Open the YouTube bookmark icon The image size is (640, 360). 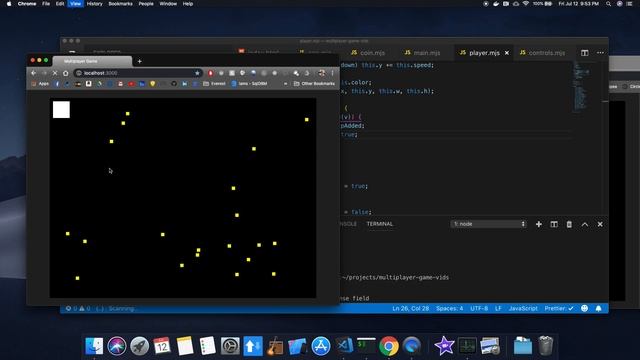point(131,84)
